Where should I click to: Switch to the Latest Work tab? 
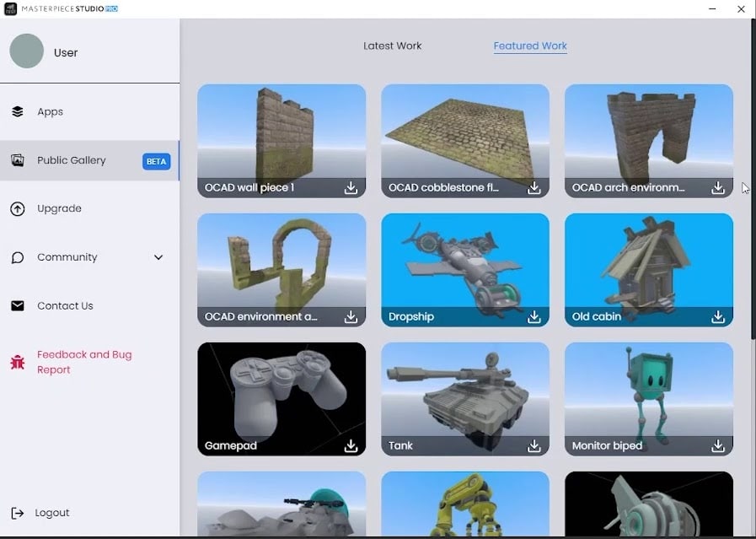[393, 46]
